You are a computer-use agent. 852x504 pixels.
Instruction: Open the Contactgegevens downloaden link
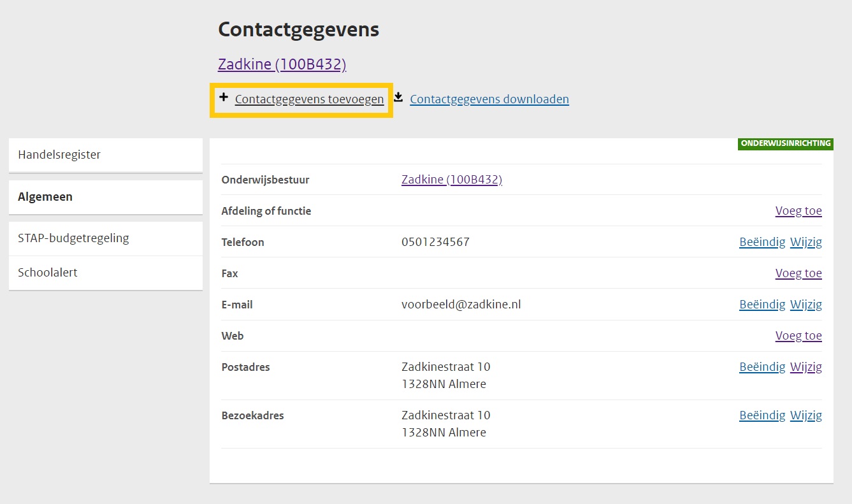(x=489, y=99)
